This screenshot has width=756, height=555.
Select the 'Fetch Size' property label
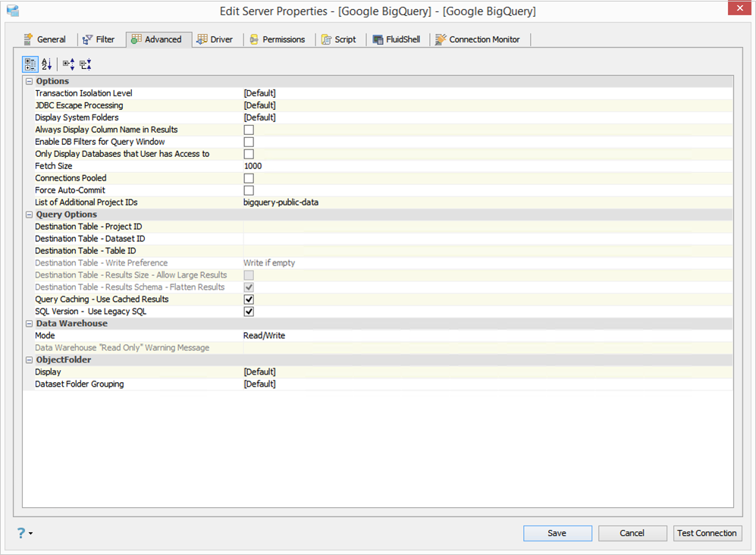(x=54, y=166)
